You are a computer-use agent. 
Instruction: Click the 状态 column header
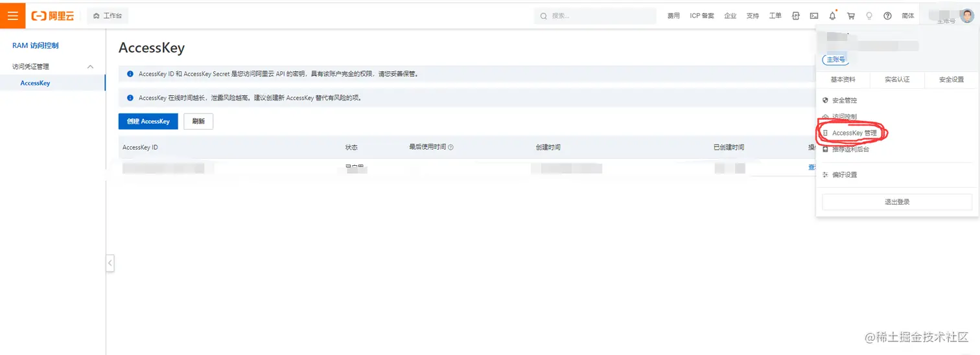(351, 148)
